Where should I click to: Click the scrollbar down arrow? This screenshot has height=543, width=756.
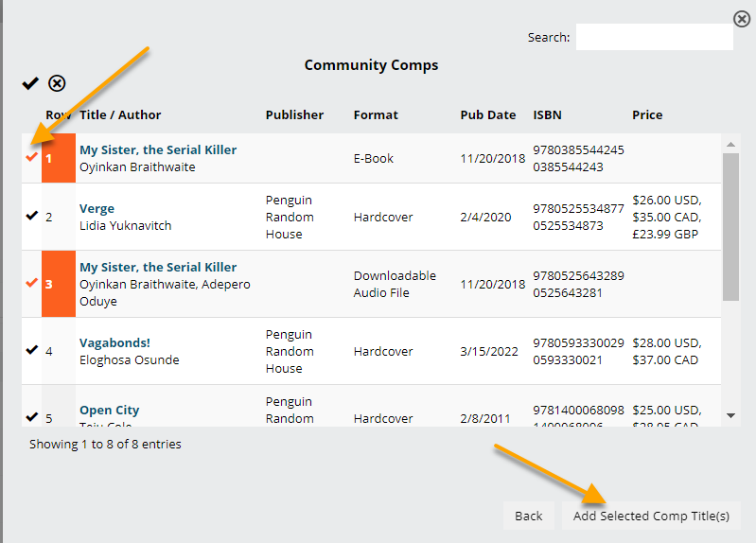point(731,415)
